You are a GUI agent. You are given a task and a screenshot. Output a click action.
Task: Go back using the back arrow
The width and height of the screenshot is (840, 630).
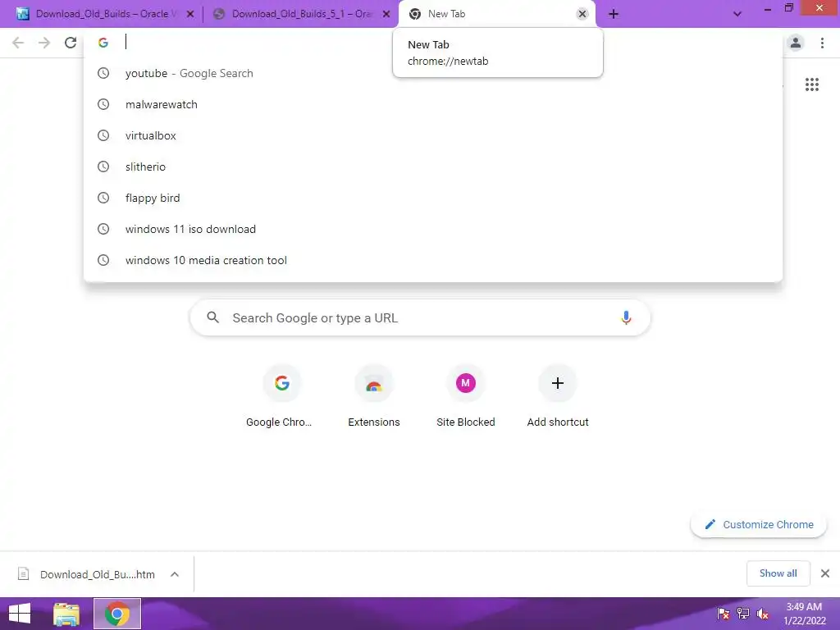point(18,43)
